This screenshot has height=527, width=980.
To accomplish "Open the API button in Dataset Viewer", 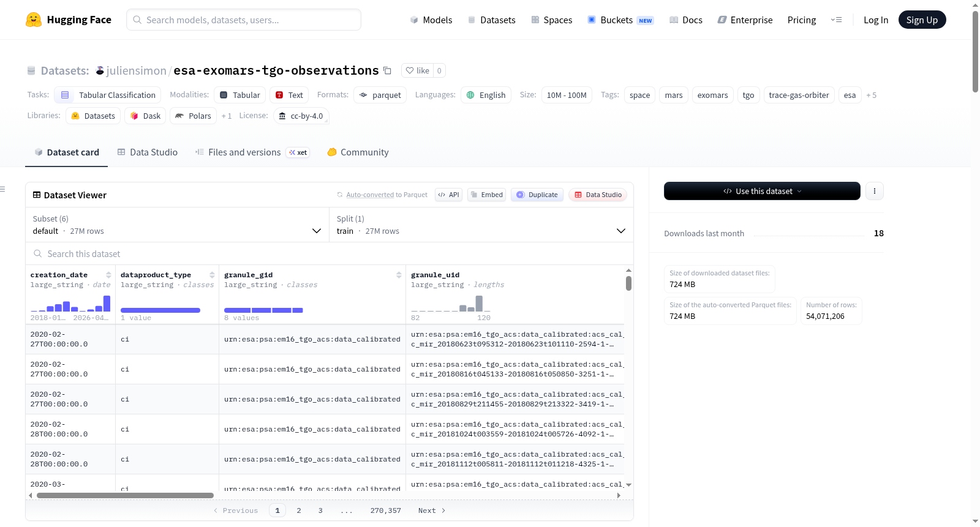I will [448, 195].
